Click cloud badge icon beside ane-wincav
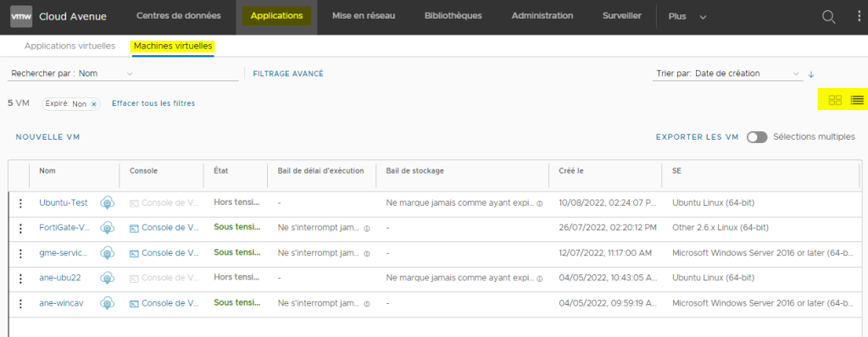 (x=107, y=303)
